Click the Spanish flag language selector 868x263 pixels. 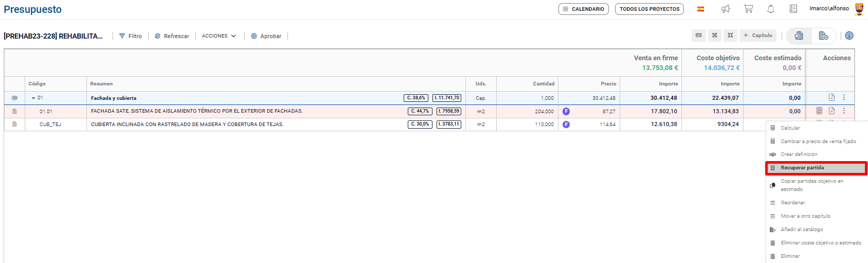pyautogui.click(x=700, y=9)
